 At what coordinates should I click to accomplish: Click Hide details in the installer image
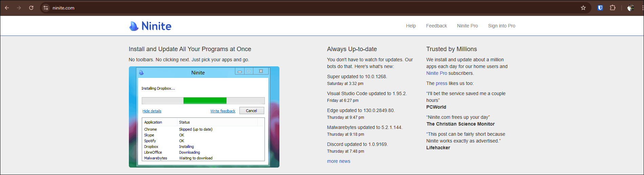pos(152,111)
